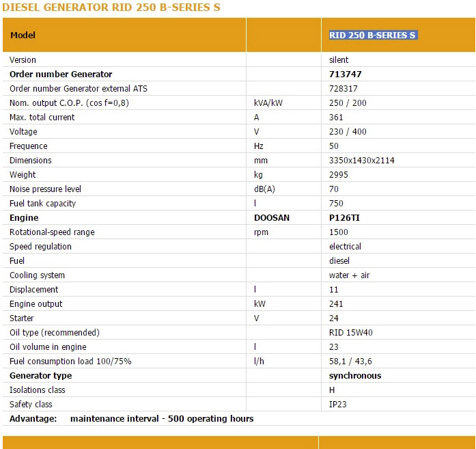Click the Displacement row label
The height and width of the screenshot is (449, 476).
33,290
